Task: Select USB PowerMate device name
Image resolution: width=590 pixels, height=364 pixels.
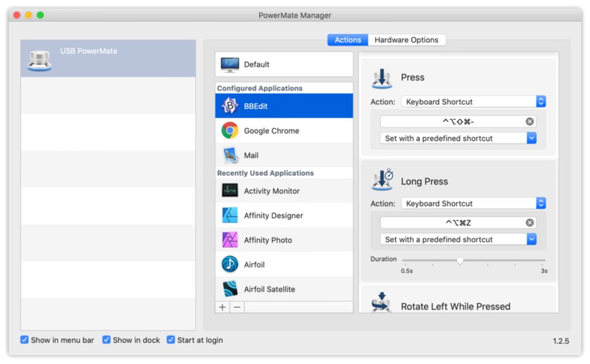Action: coord(88,51)
